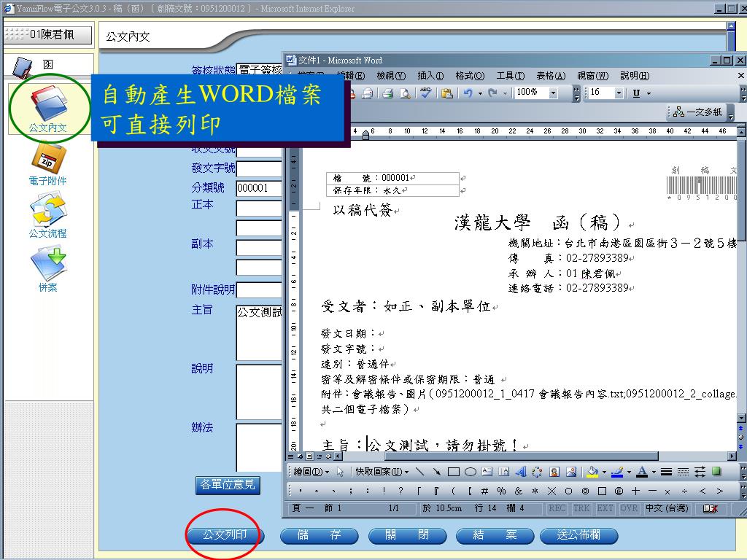Click the 分類號 field containing 000001
This screenshot has width=747, height=560.
pyautogui.click(x=260, y=188)
